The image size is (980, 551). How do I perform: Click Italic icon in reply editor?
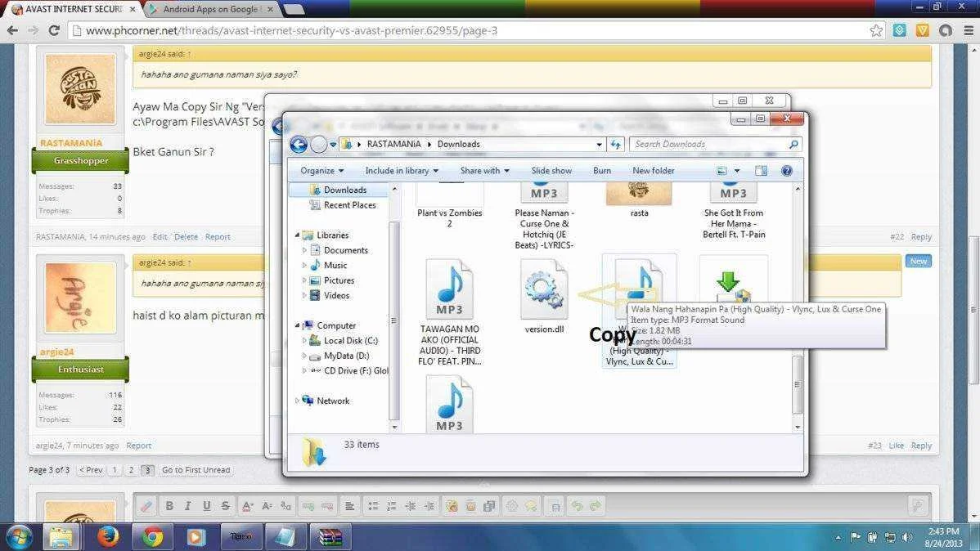pos(187,506)
